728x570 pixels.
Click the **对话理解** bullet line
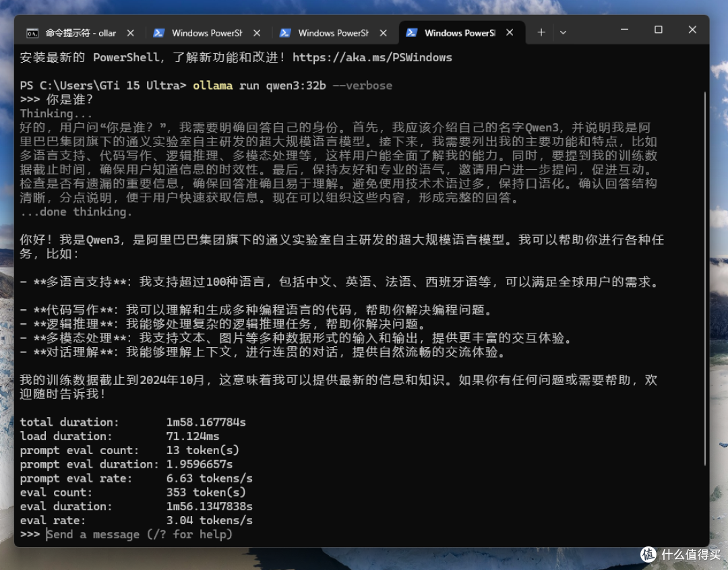[x=264, y=352]
